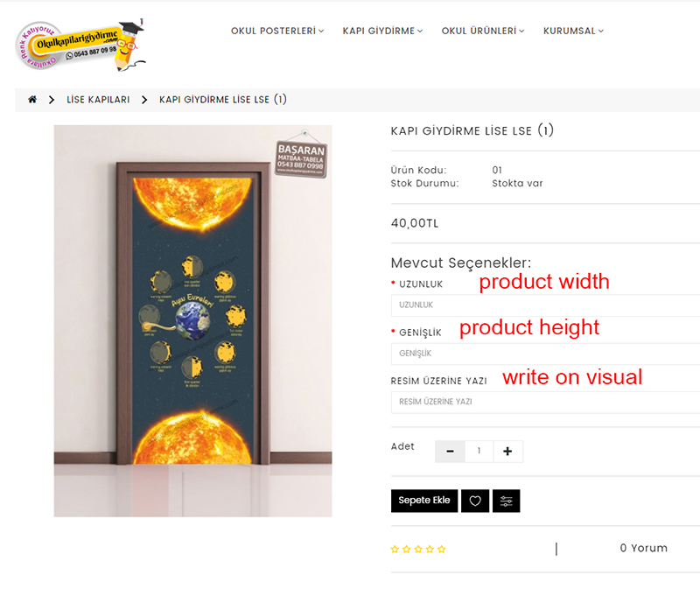This screenshot has width=700, height=589.
Task: Rate the product with the first star
Action: pos(395,550)
